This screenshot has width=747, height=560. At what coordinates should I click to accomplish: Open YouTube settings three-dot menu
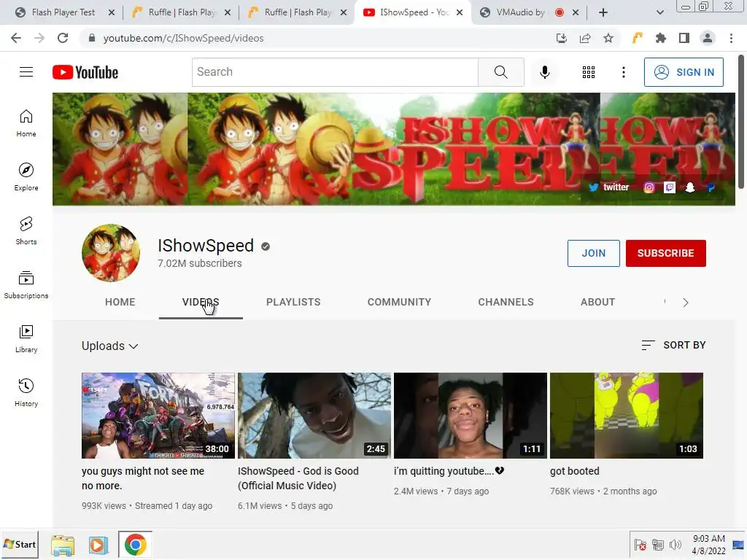pos(623,72)
